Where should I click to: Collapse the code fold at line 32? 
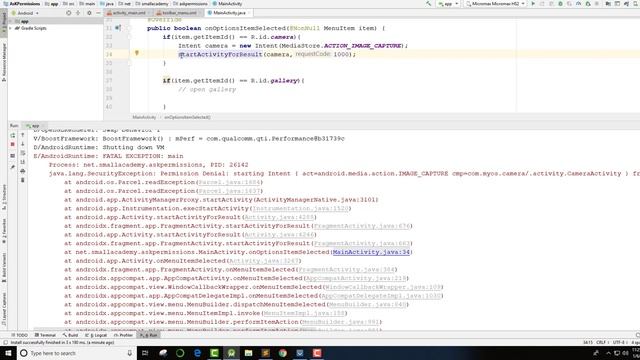click(130, 37)
